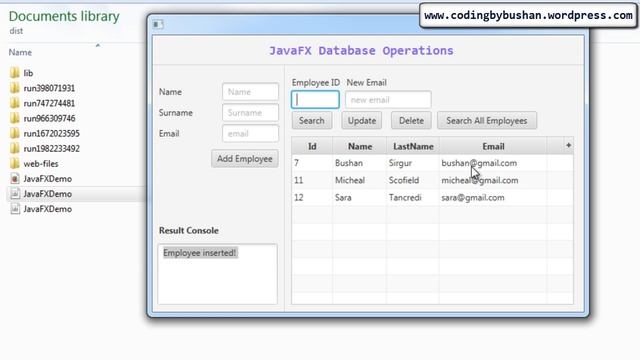Select the lib folder name
The height and width of the screenshot is (360, 640).
(x=28, y=73)
